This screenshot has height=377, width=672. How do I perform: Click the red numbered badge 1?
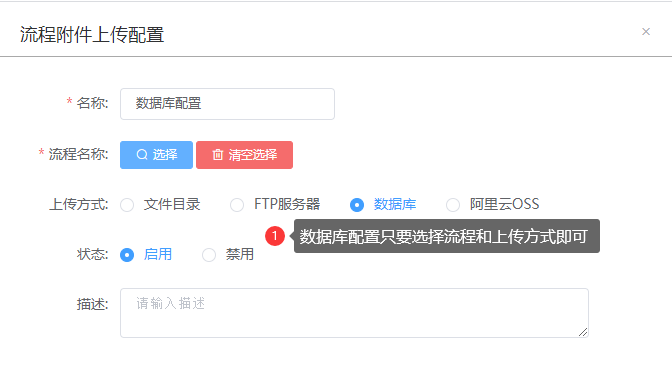pos(275,236)
